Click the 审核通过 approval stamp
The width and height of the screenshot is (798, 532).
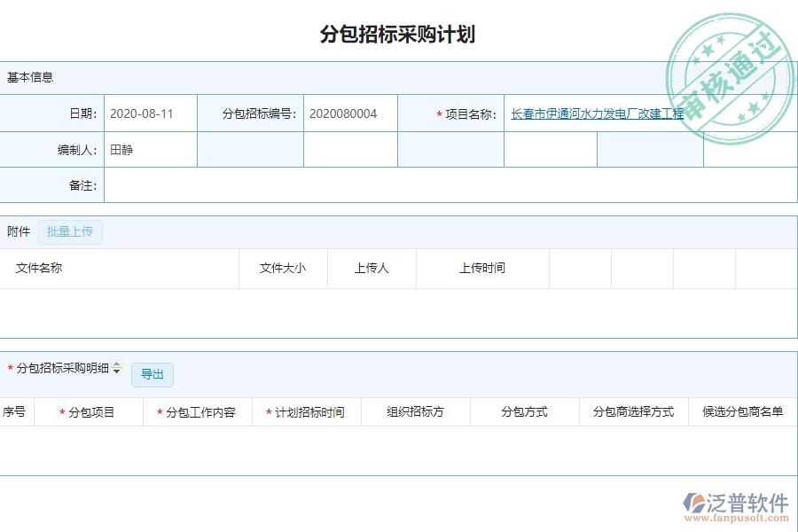[x=729, y=66]
